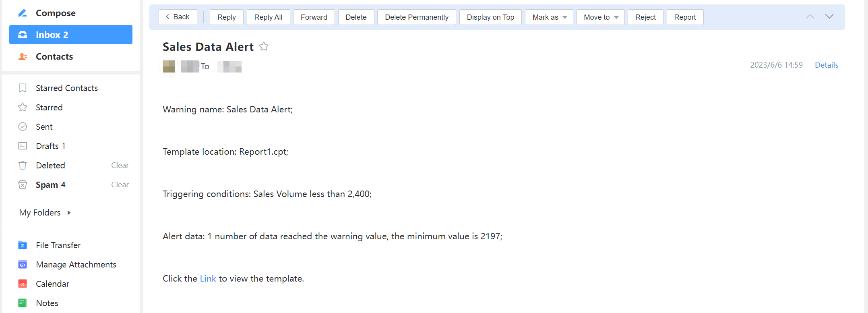Click the File Transfer folder icon
Screen dimensions: 868x313
(23, 245)
